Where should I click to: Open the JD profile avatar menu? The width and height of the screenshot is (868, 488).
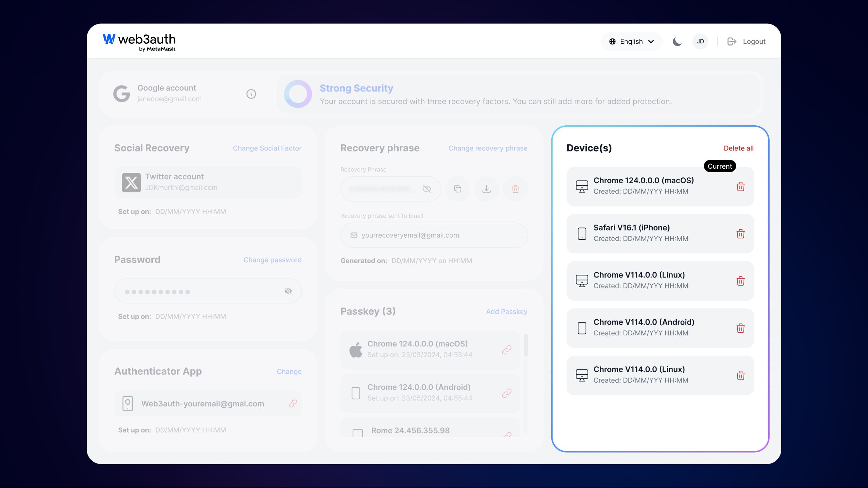click(700, 41)
